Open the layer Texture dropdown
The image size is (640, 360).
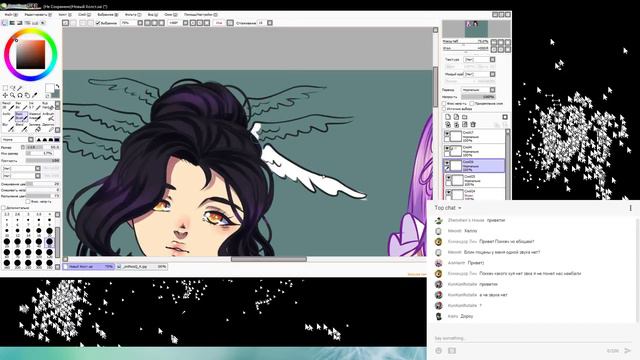click(x=480, y=60)
